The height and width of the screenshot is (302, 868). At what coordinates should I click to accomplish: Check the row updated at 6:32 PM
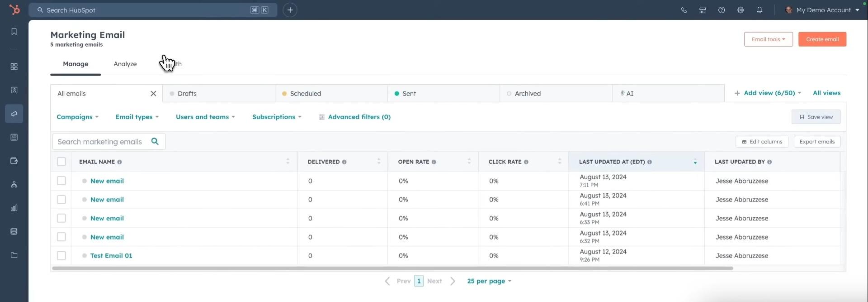(x=61, y=237)
